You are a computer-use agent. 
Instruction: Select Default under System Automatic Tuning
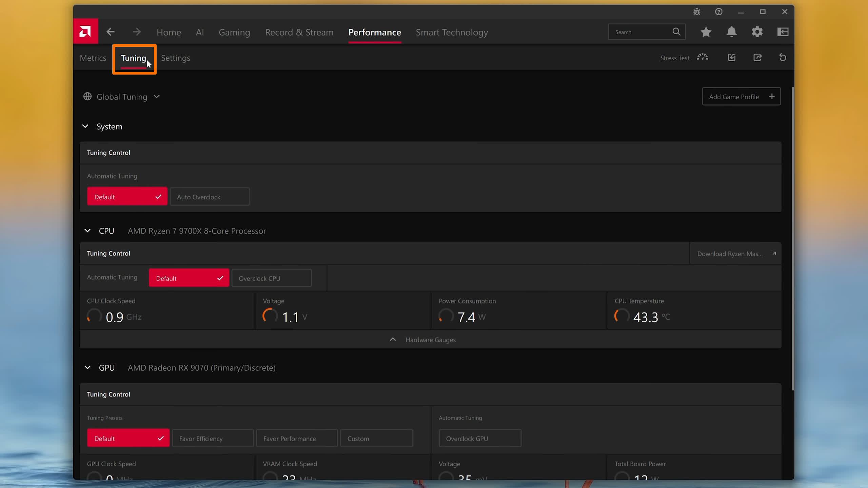127,197
